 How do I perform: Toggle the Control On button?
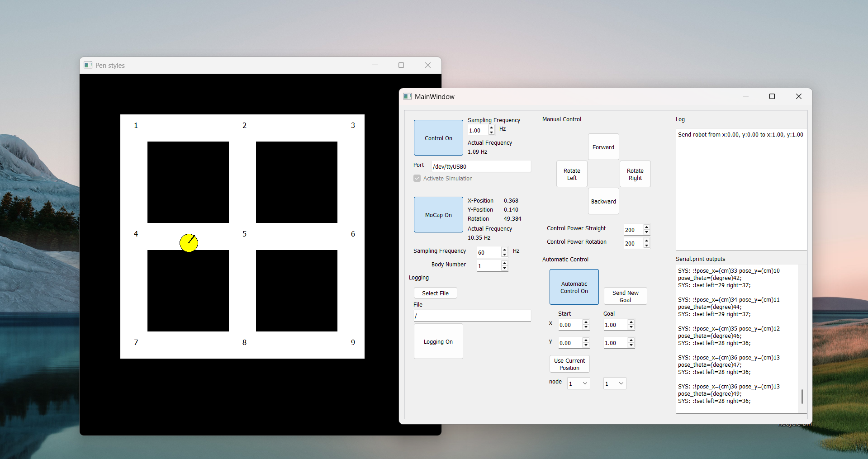click(x=438, y=137)
